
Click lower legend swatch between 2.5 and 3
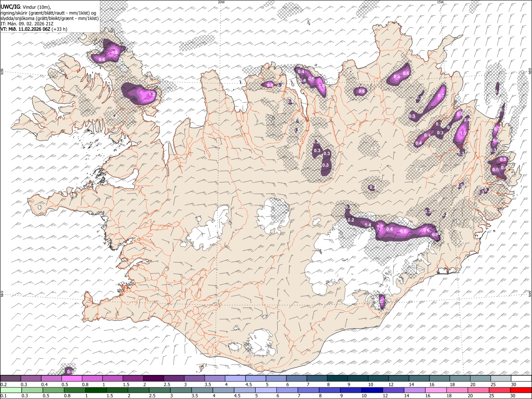coord(160,390)
